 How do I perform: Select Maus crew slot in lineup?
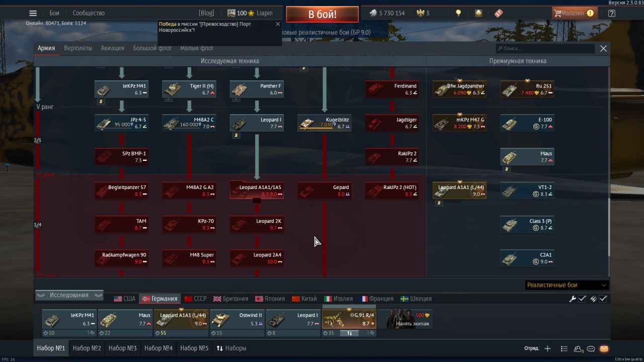coord(125,319)
